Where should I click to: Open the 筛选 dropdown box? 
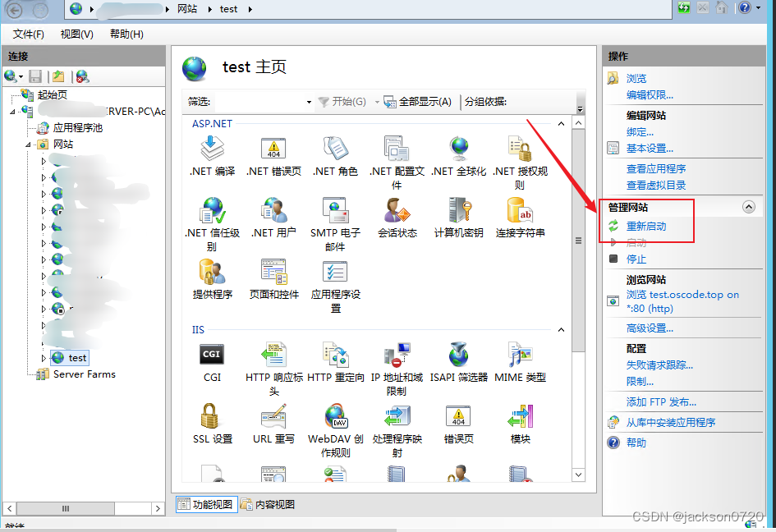tap(263, 102)
